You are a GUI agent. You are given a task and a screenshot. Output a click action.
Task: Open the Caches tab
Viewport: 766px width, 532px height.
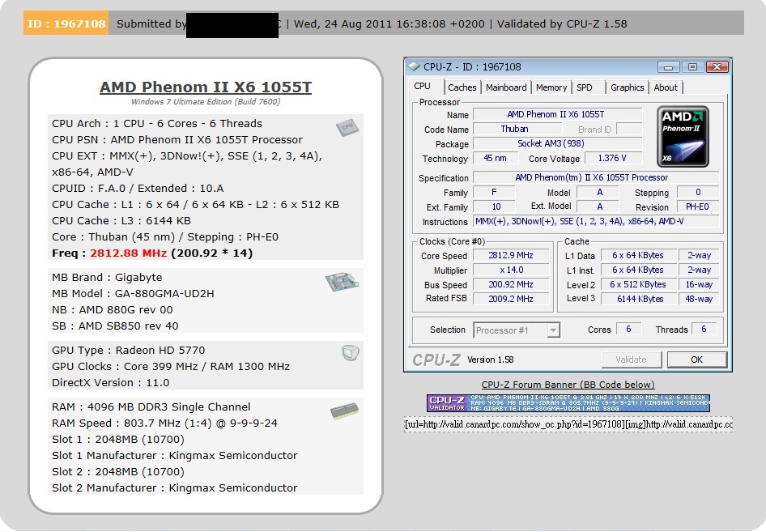tap(462, 87)
